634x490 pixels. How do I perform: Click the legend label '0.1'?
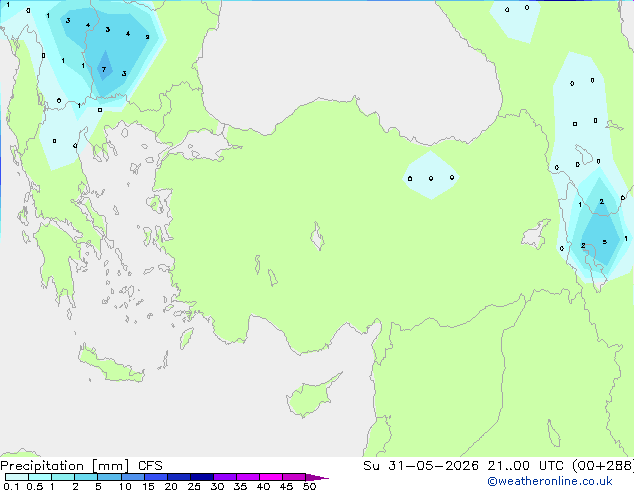[x=11, y=486]
